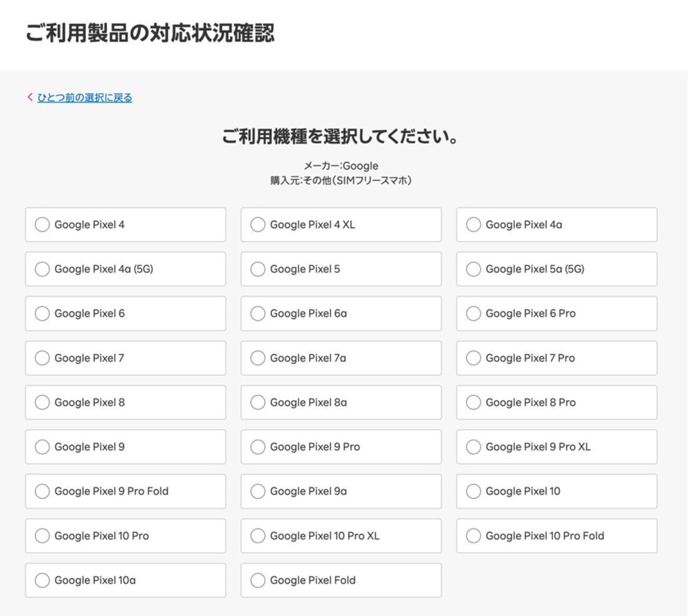Select Google Pixel 7 Pro
The image size is (688, 616).
point(557,358)
